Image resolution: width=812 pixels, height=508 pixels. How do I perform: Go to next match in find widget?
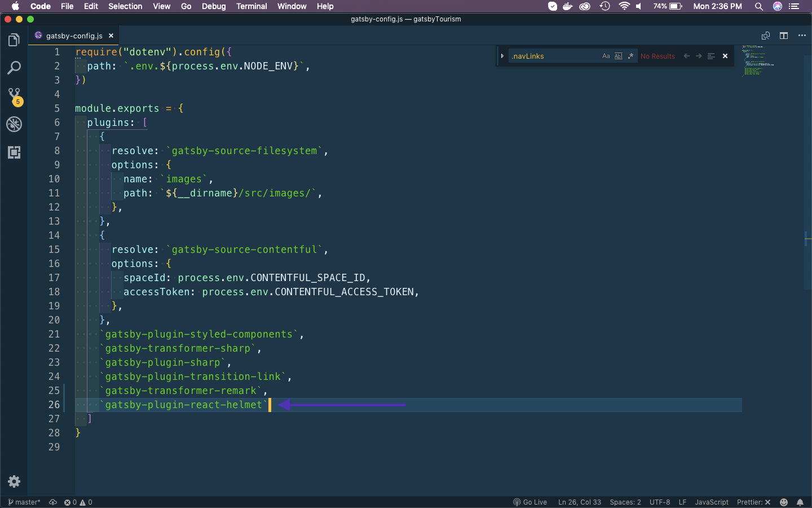pyautogui.click(x=699, y=56)
